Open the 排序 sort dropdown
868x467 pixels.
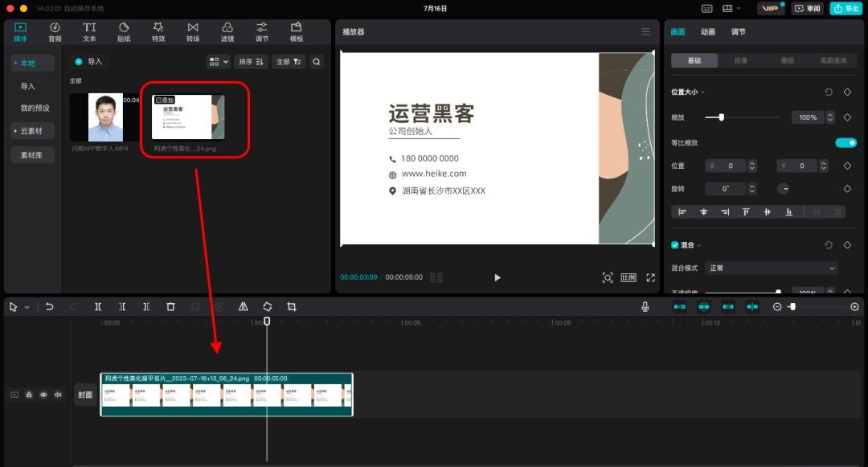251,62
